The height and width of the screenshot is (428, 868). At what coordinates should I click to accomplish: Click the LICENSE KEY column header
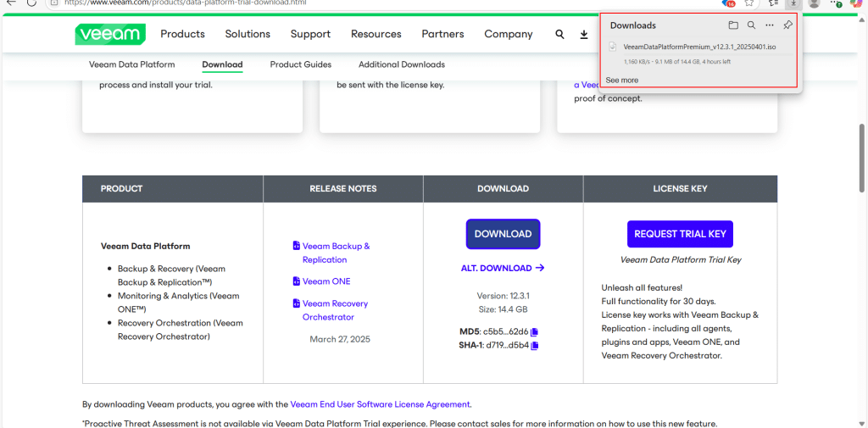680,189
